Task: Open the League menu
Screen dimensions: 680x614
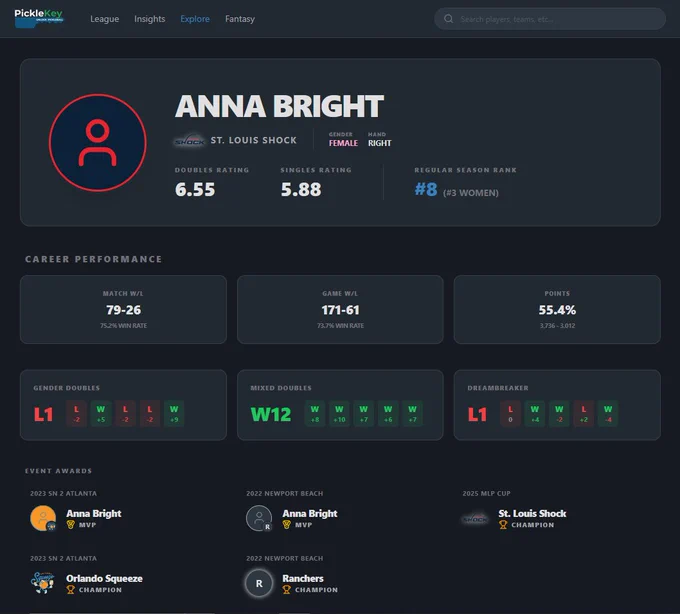Action: 105,19
